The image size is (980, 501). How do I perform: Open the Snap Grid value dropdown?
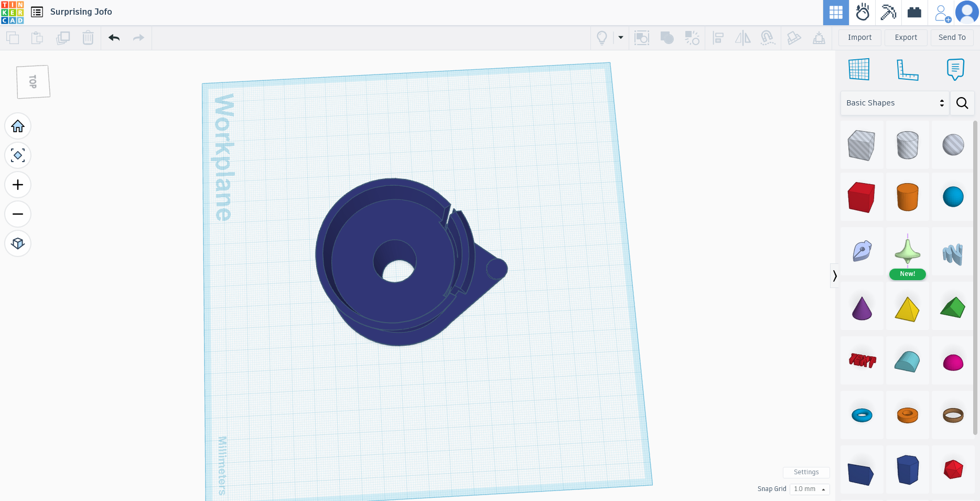(810, 489)
